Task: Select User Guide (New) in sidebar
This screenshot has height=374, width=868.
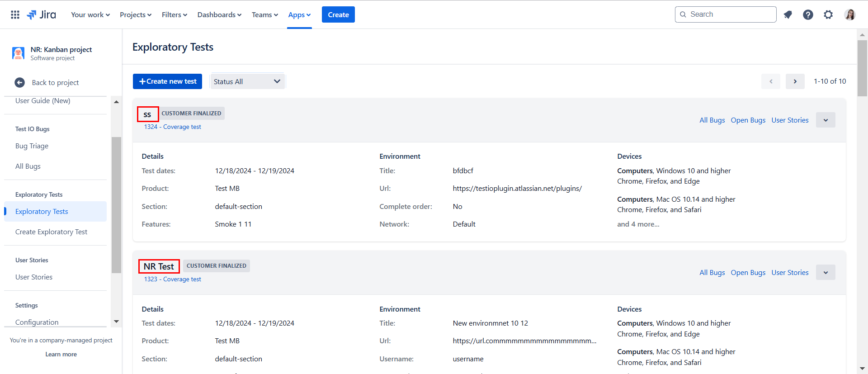Action: tap(43, 101)
